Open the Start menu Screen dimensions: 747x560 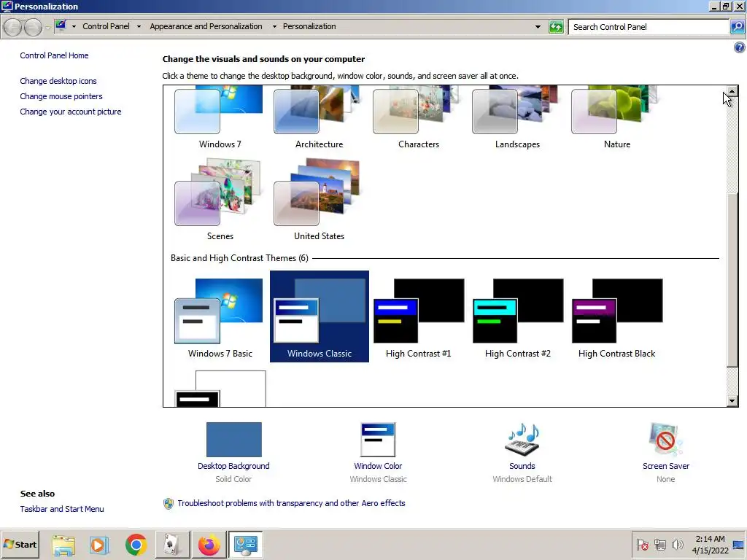pyautogui.click(x=20, y=544)
